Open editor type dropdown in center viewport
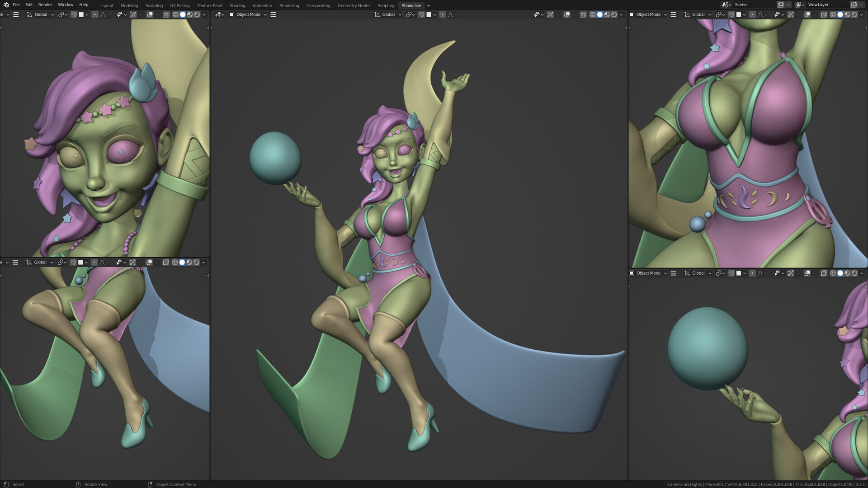 (219, 14)
